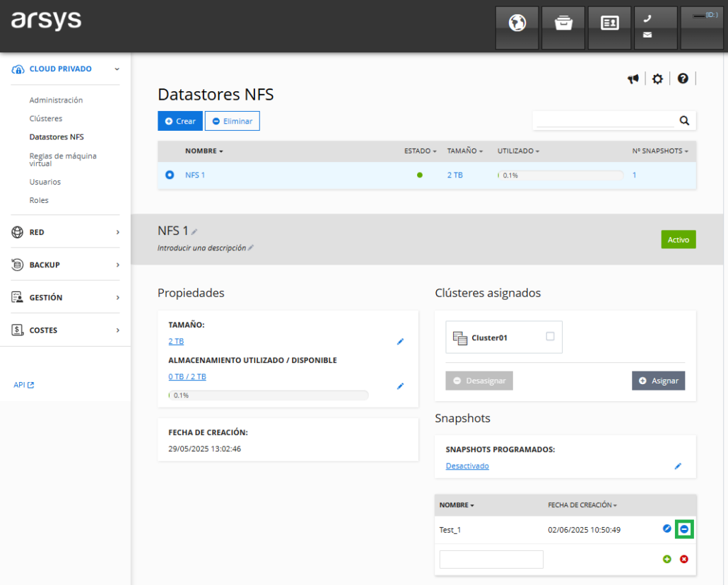Sort snapshots by Nombre column

457,505
